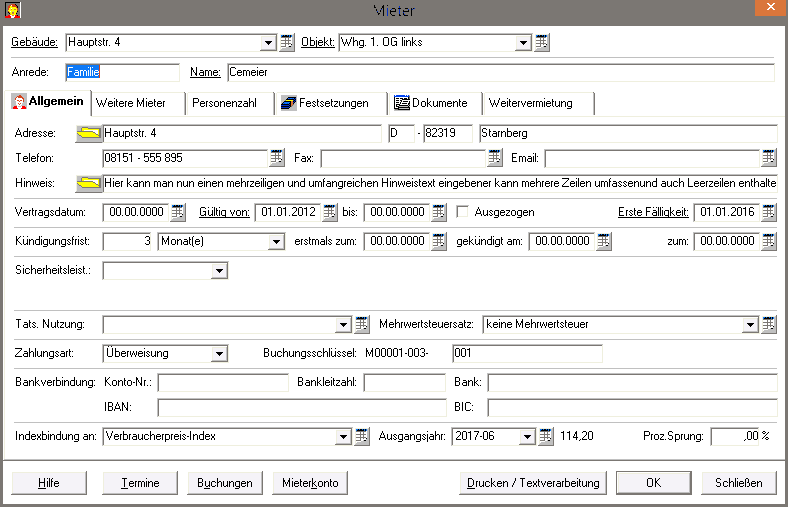Open the yellow folder icon beside Hinweis
This screenshot has width=788, height=507.
tap(89, 184)
